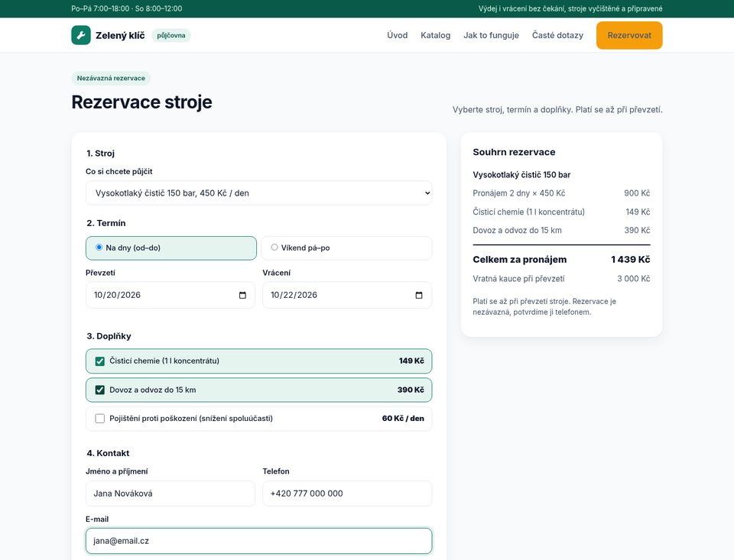Uncheck 'Čisticí chemie' add-on checkbox

click(x=99, y=361)
